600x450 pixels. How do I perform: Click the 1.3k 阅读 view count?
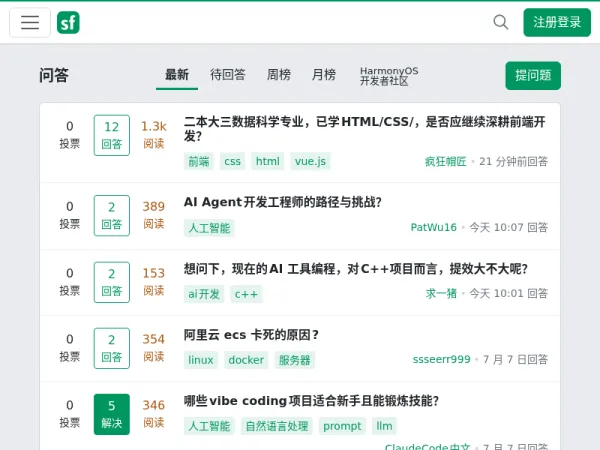coord(154,135)
